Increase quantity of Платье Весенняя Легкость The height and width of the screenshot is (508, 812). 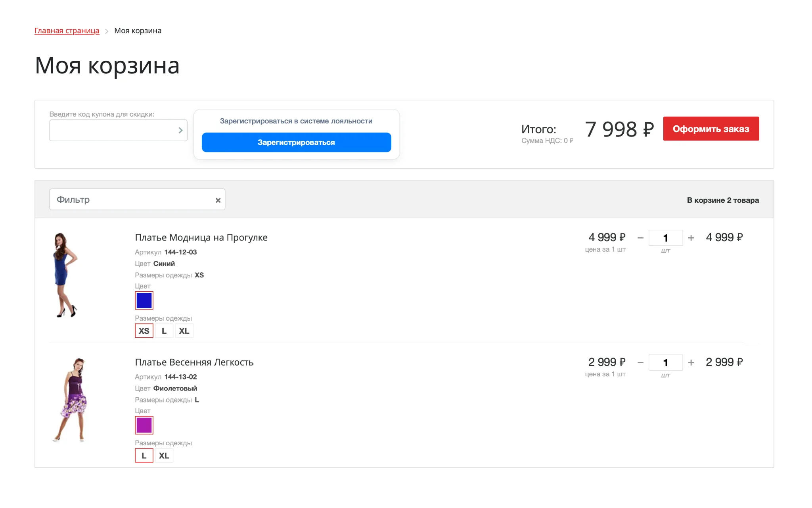pos(691,362)
